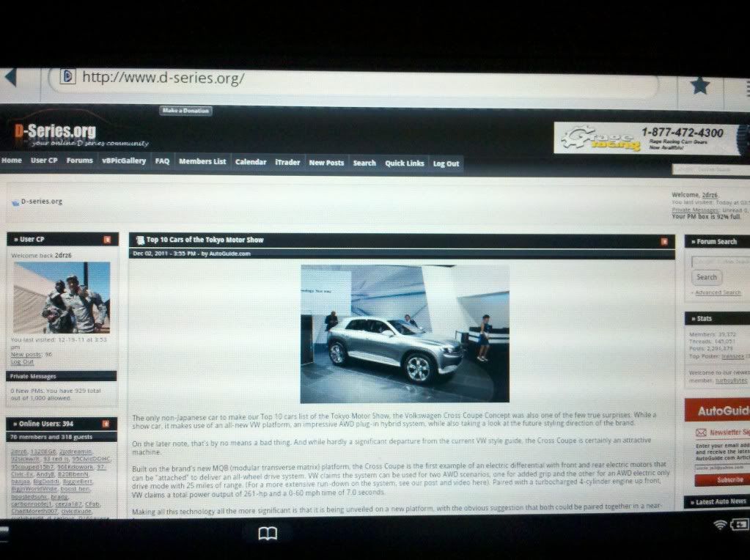
Task: Open the Top 10 Cars of the Tokyo Motor Show article
Action: (205, 240)
